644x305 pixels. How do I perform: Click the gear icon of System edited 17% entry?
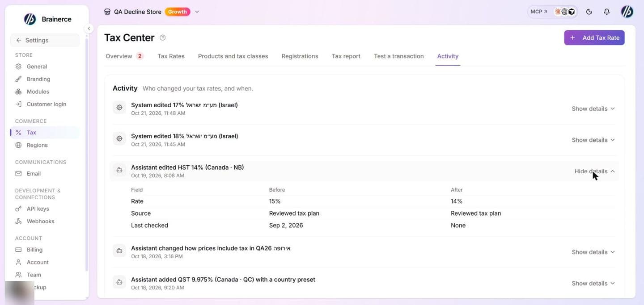pos(119,108)
